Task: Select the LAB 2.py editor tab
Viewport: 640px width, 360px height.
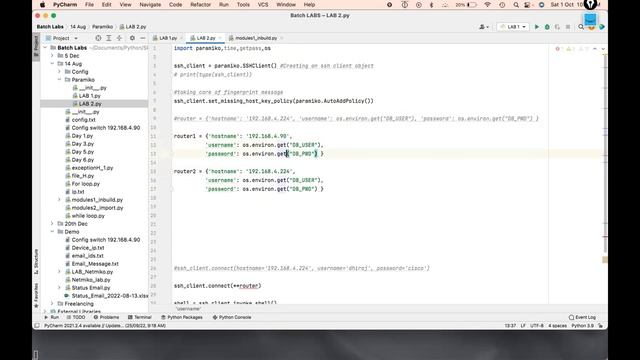Action: [x=205, y=38]
